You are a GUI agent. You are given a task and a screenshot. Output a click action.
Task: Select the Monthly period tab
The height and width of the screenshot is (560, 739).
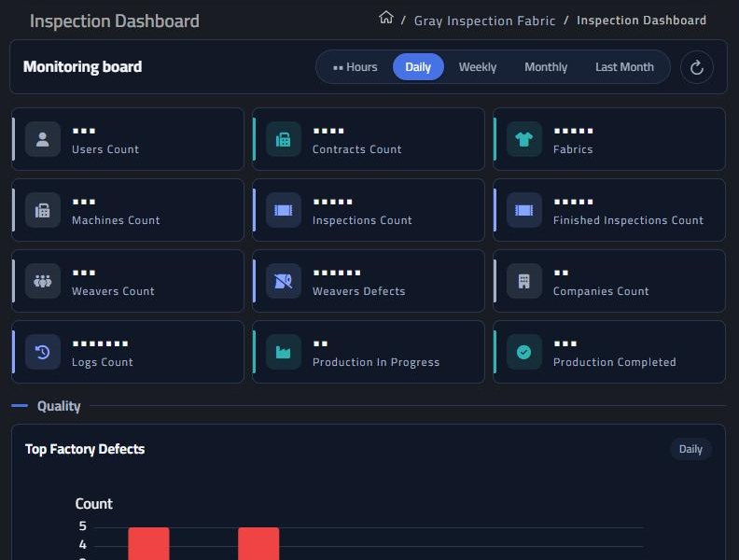click(x=546, y=67)
